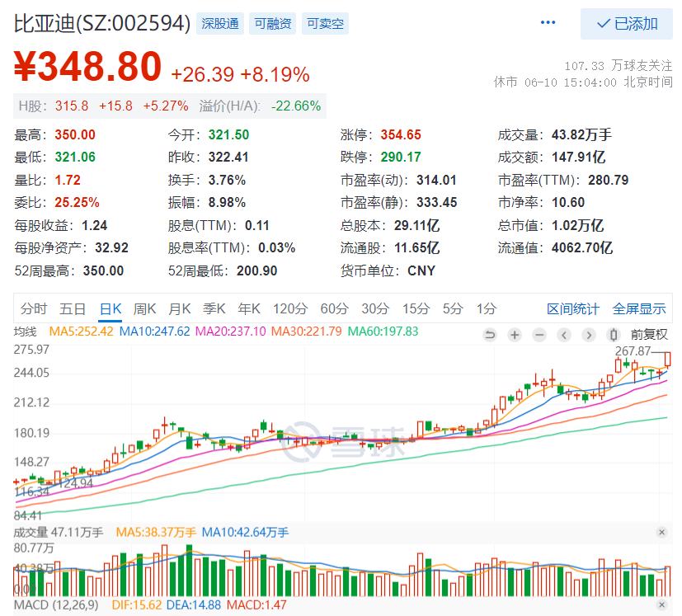The image size is (682, 616).
Task: Click the 124.94 low marker on chart
Action: point(76,483)
